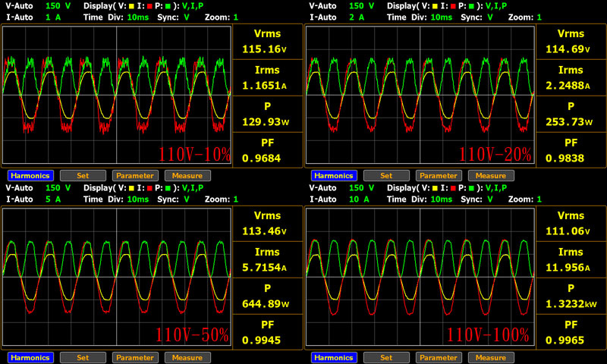Click the I-Auto 1 A range value

(53, 17)
